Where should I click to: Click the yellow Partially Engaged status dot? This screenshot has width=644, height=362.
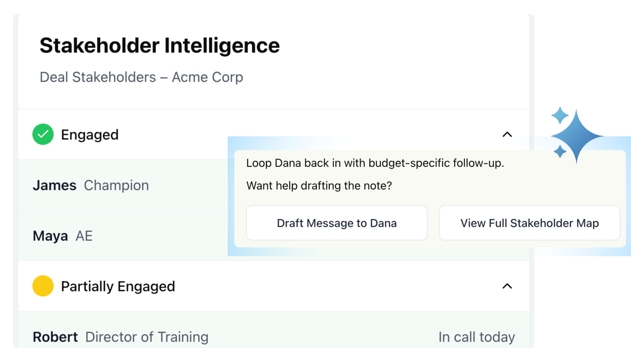pos(43,286)
